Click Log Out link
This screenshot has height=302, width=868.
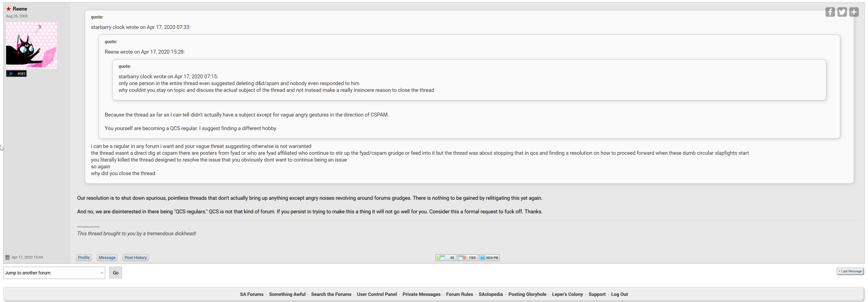tap(620, 294)
